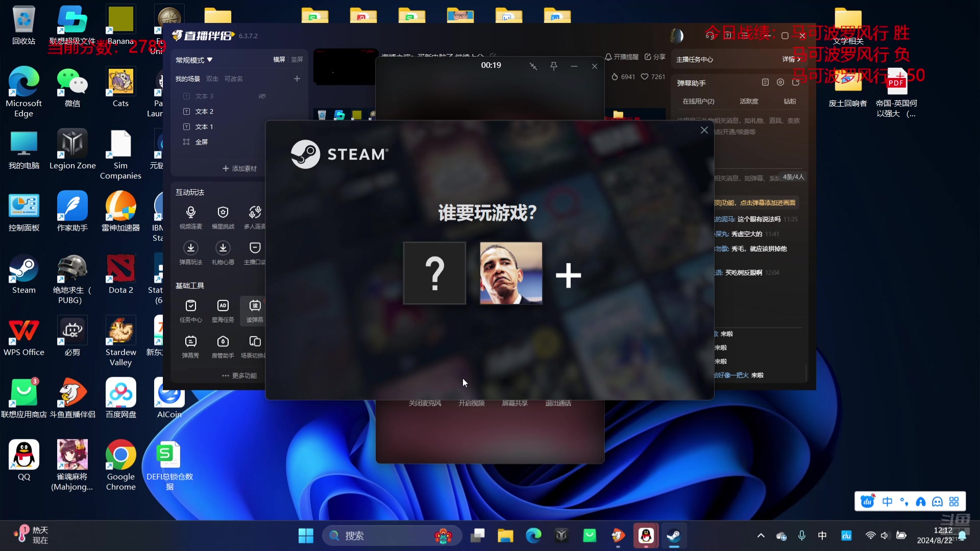The width and height of the screenshot is (980, 551).
Task: Open user avatar in 直播伴侣 title bar
Action: point(677,36)
